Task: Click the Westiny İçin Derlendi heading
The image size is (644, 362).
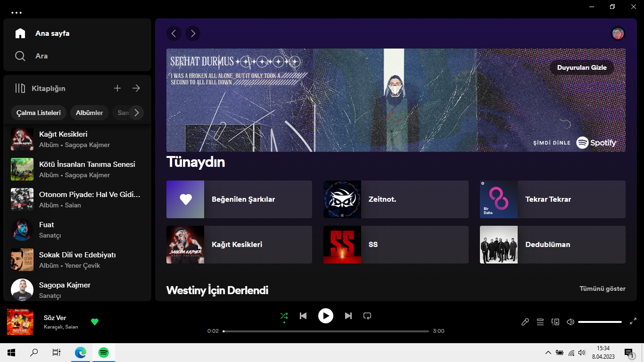Action: tap(217, 290)
